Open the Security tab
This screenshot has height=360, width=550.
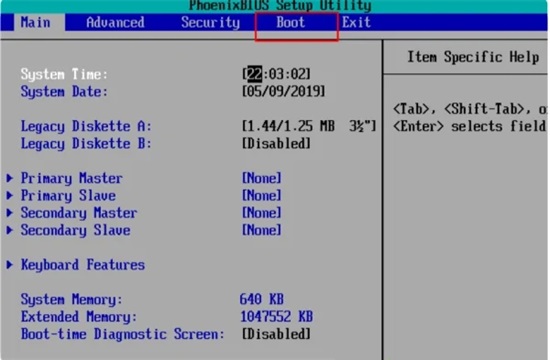210,22
